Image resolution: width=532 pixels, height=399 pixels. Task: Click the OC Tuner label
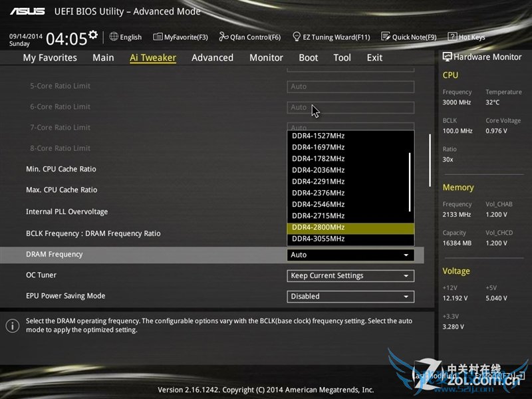click(41, 275)
